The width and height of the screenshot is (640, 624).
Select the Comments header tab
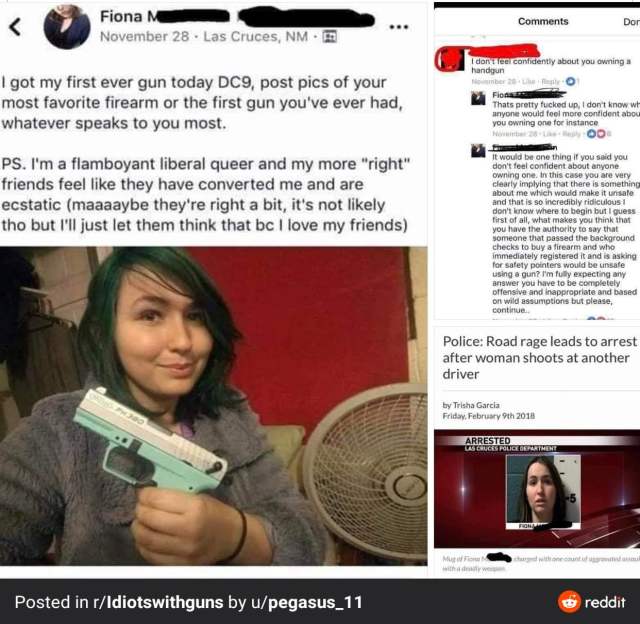pos(543,21)
